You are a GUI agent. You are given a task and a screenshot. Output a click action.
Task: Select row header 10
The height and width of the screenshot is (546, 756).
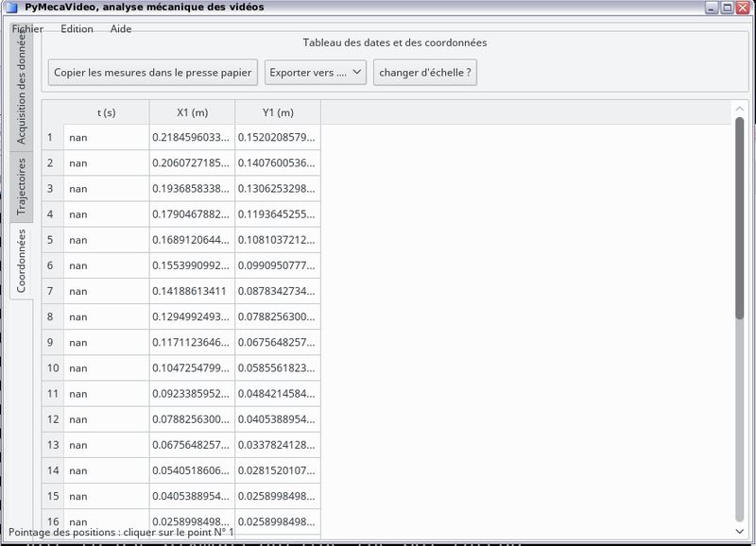pos(53,368)
